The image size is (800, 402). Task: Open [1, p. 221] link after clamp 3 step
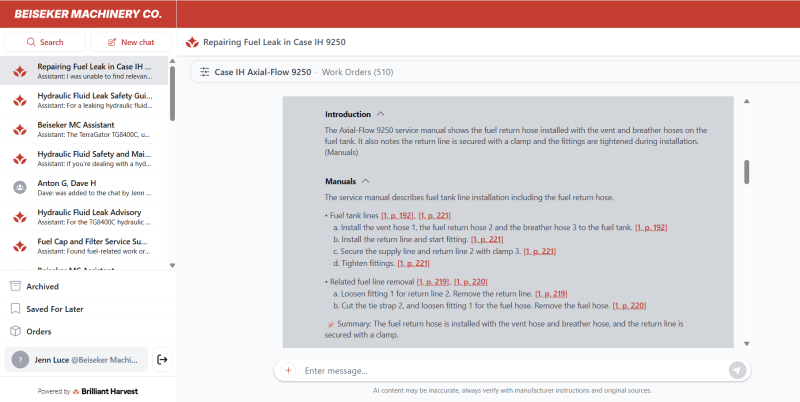coord(539,252)
